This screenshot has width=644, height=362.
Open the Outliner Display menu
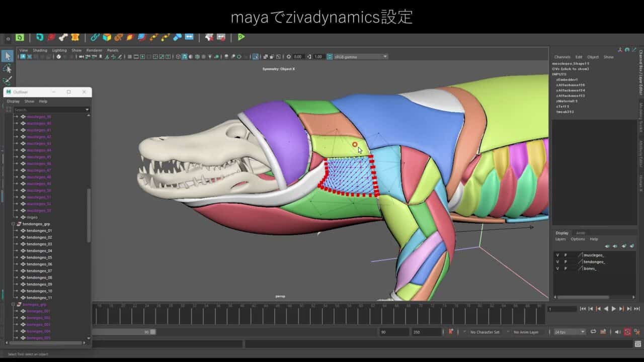(x=13, y=101)
